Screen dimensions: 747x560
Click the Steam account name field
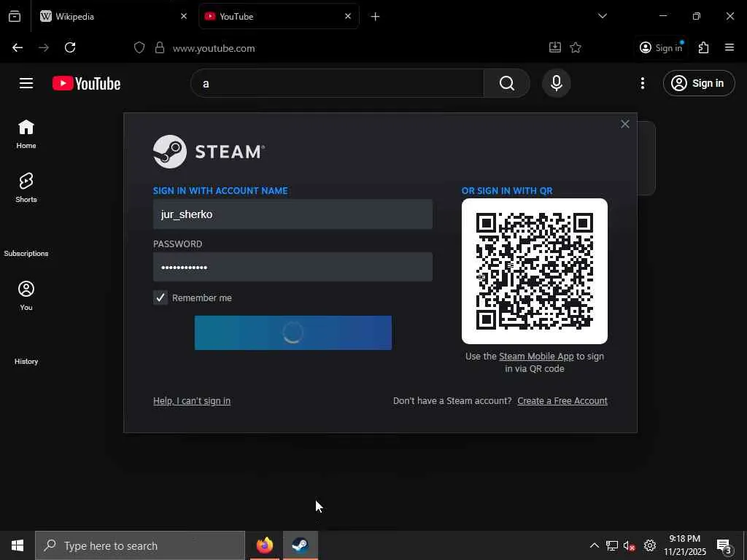coord(293,214)
